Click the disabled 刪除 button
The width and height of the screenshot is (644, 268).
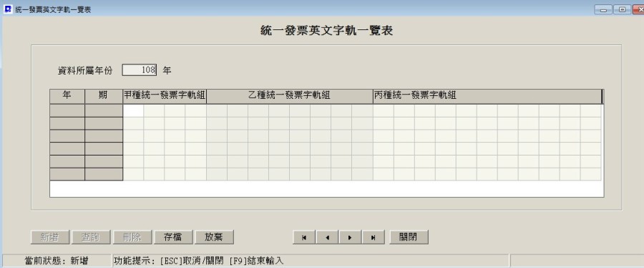tap(132, 237)
